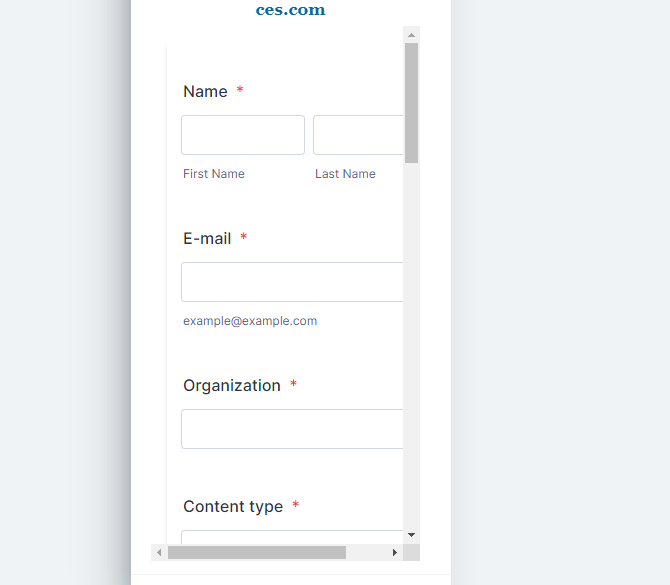Click the Content type label
The width and height of the screenshot is (670, 585).
point(233,506)
